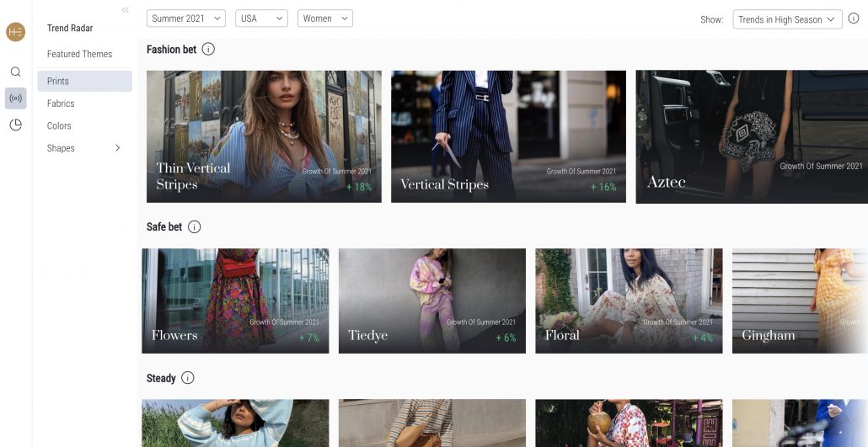
Task: Open the Flowers trend card
Action: 235,301
